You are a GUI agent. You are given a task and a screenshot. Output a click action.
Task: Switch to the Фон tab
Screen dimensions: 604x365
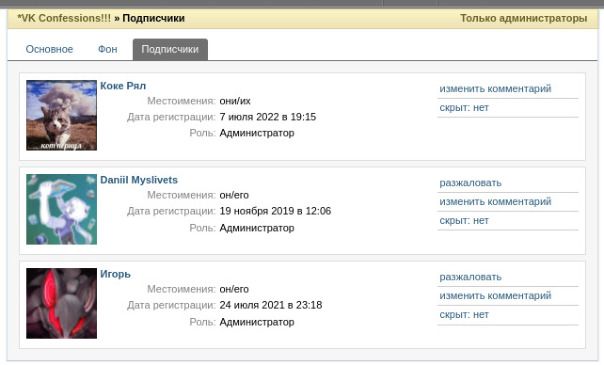[x=107, y=49]
